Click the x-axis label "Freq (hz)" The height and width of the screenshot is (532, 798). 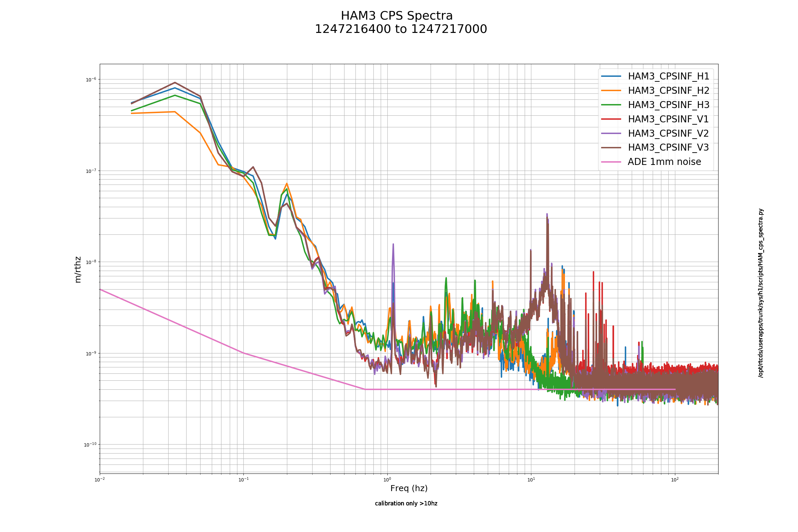pos(409,488)
